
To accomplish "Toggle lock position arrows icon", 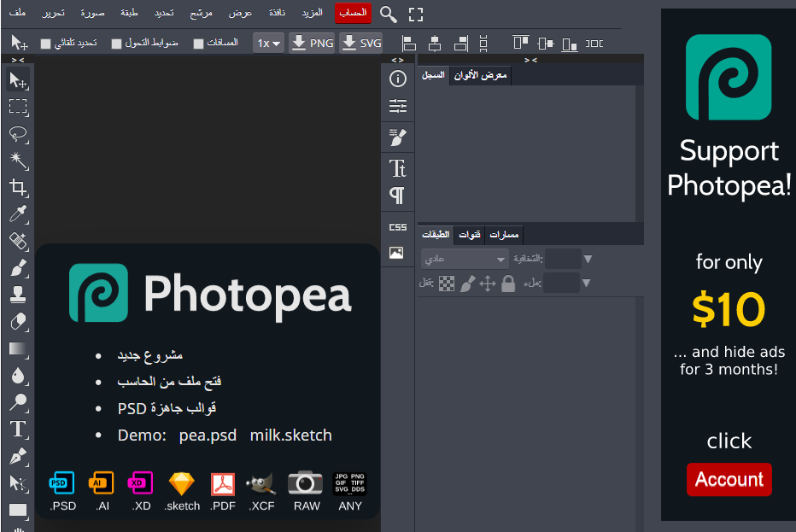I will (x=488, y=284).
